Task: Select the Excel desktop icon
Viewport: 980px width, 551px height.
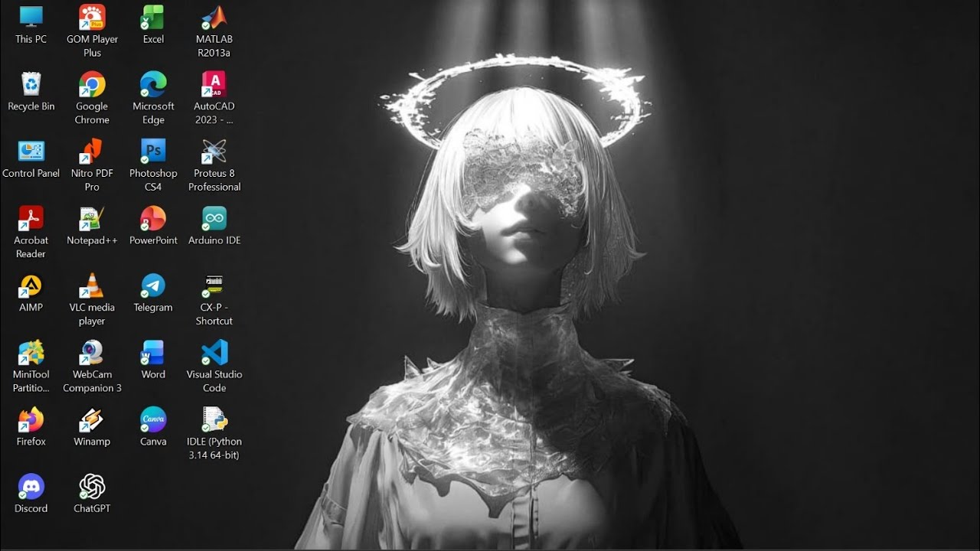Action: (153, 17)
